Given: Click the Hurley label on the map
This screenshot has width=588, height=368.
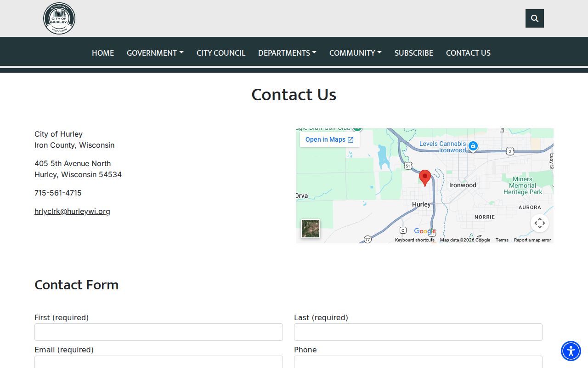Looking at the screenshot, I should (421, 204).
